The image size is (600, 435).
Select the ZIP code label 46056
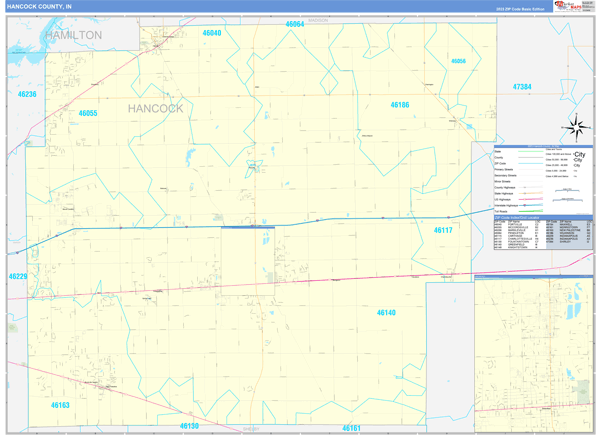[x=458, y=61]
